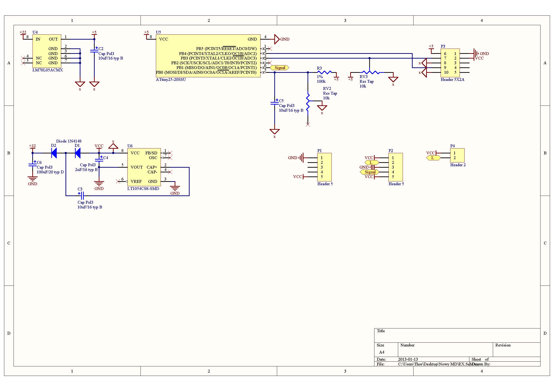Select the L port near header P4

pyautogui.click(x=434, y=158)
